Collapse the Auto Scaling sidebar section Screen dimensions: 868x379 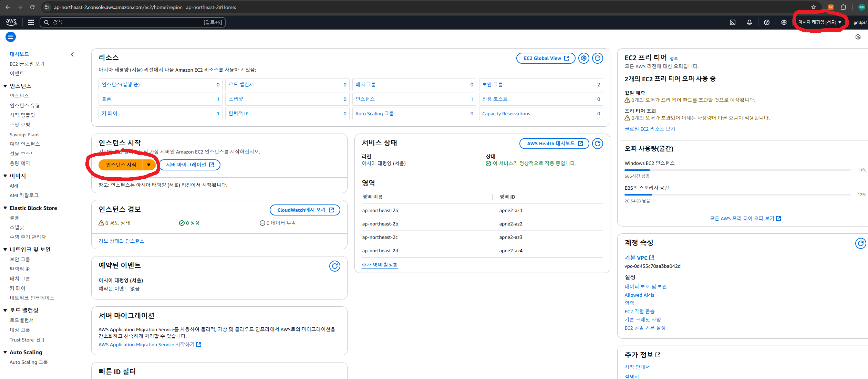(x=5, y=352)
